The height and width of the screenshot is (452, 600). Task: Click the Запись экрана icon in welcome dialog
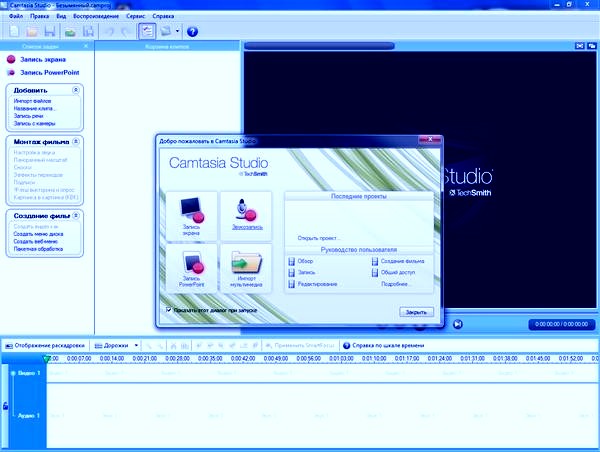point(190,212)
